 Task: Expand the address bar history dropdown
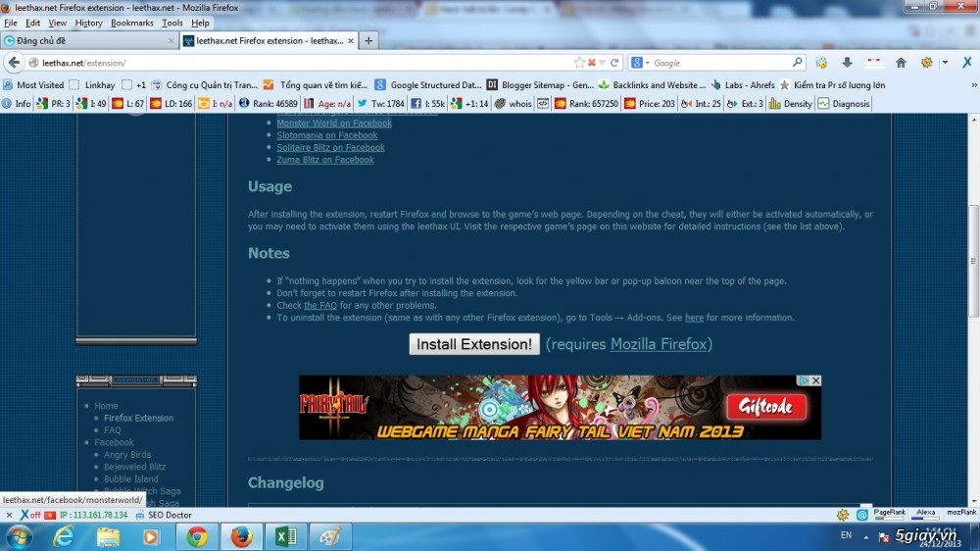(x=602, y=63)
